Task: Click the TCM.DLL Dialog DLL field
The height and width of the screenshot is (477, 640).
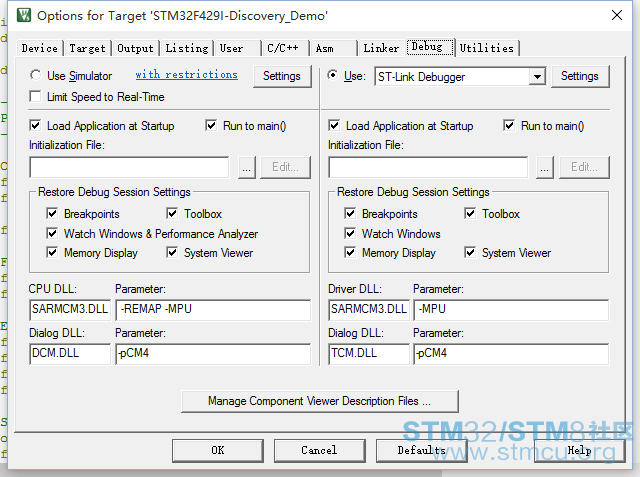Action: pos(369,354)
